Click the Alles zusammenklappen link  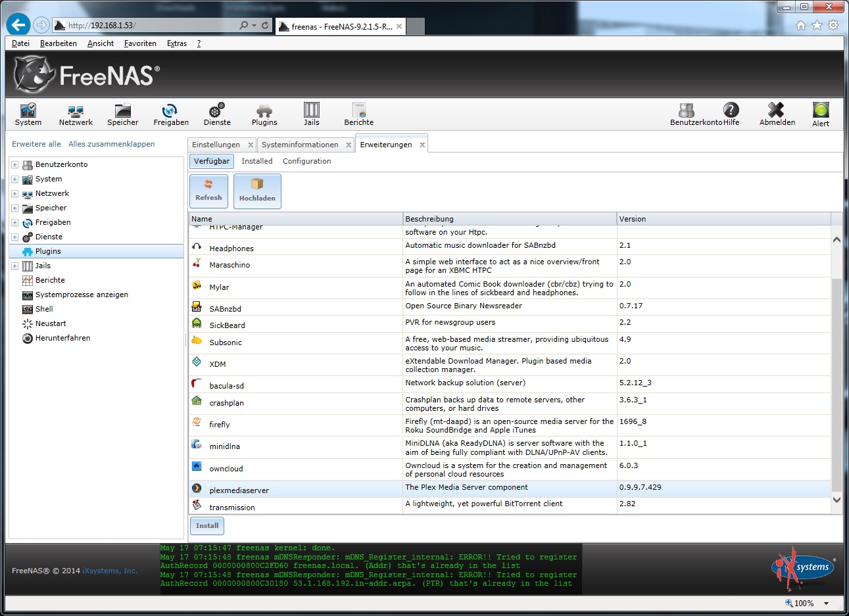point(112,144)
